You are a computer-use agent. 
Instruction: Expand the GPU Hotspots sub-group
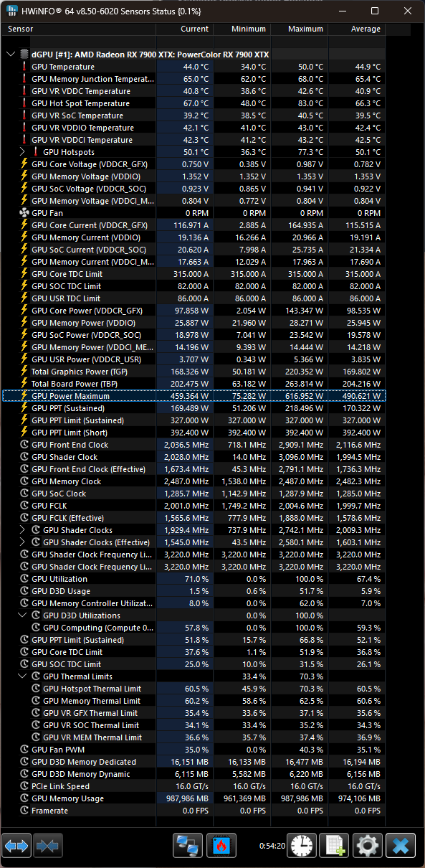(22, 152)
